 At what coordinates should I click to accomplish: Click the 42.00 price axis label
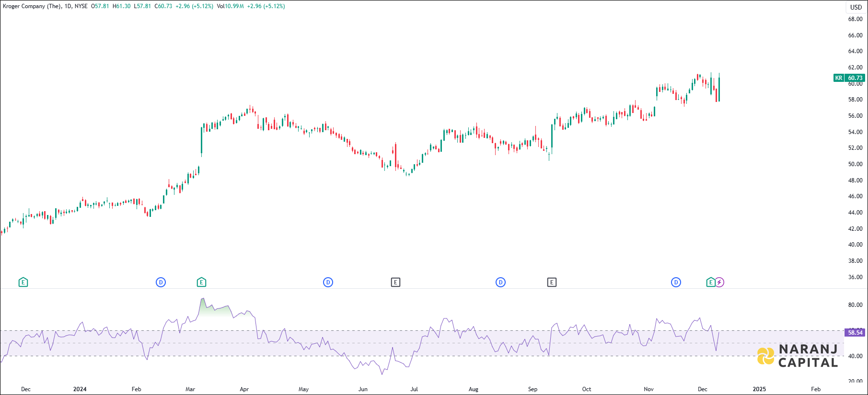(x=855, y=229)
